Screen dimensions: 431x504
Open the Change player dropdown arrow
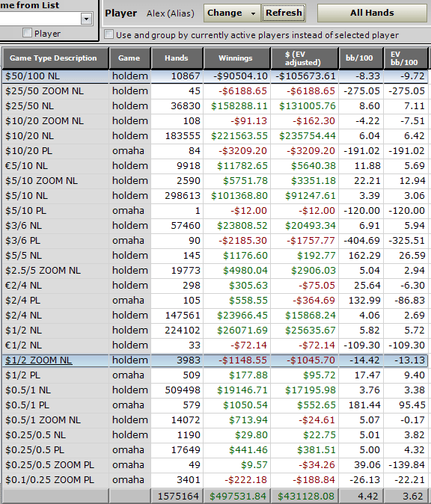click(x=253, y=13)
